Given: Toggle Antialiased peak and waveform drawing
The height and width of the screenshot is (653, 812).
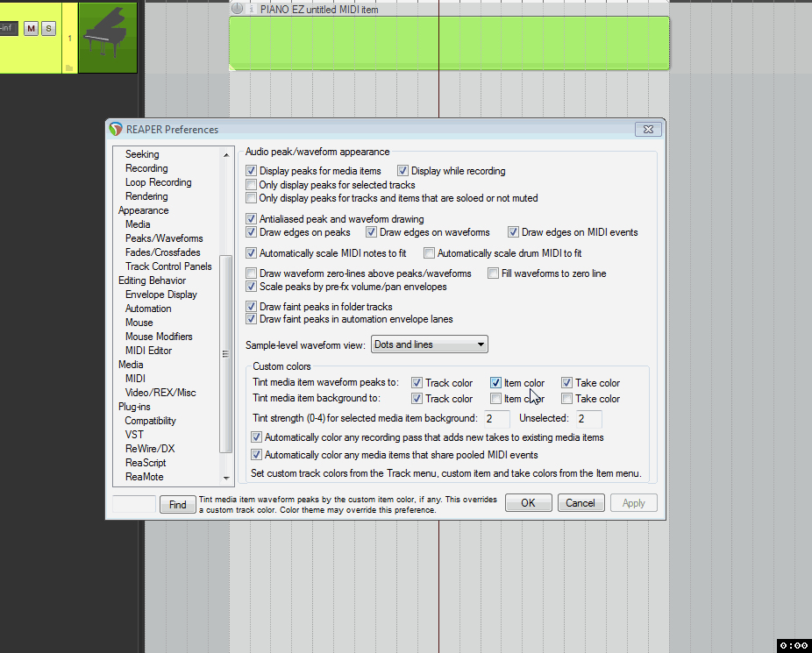Looking at the screenshot, I should (x=251, y=219).
